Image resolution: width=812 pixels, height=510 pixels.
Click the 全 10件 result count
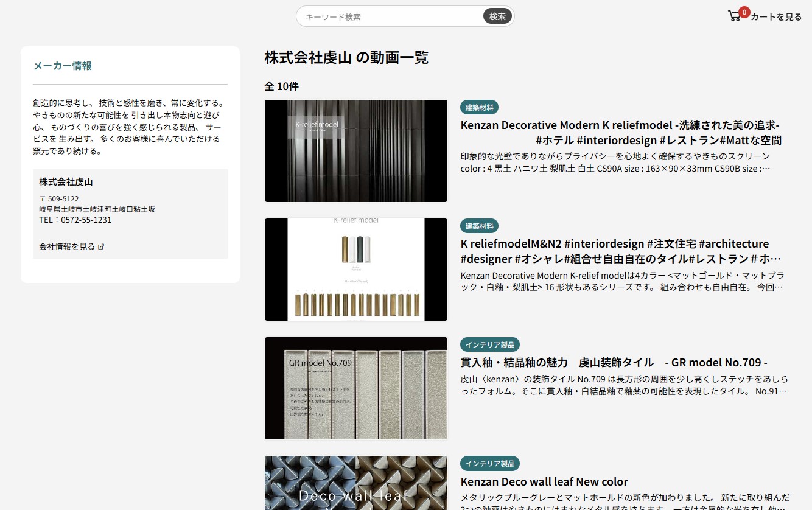pyautogui.click(x=281, y=86)
